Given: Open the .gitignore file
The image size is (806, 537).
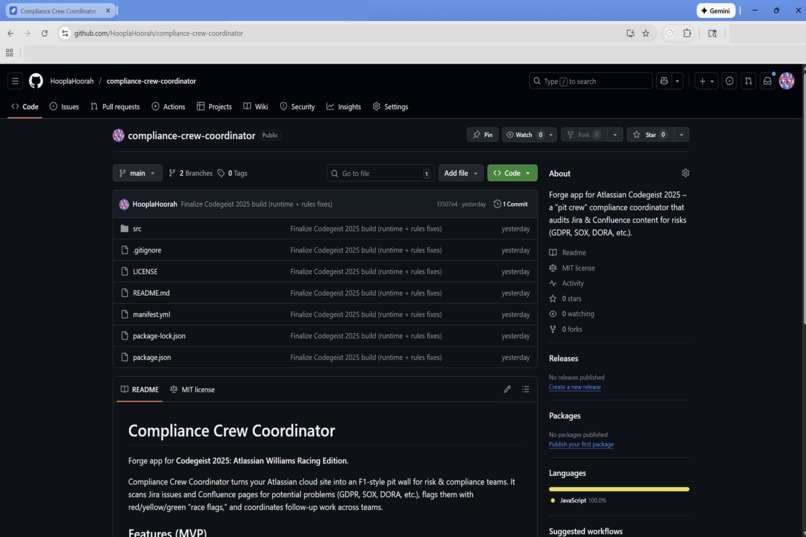Looking at the screenshot, I should tap(147, 250).
